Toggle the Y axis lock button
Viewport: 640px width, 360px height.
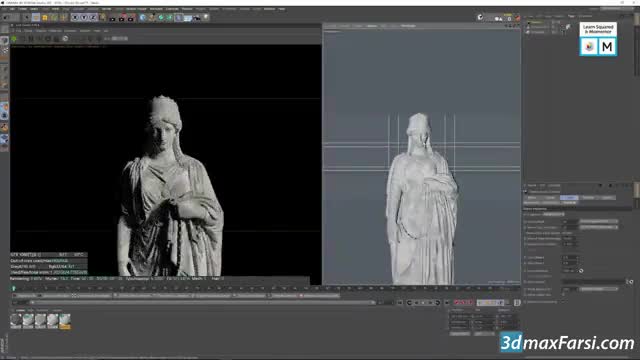click(x=84, y=18)
